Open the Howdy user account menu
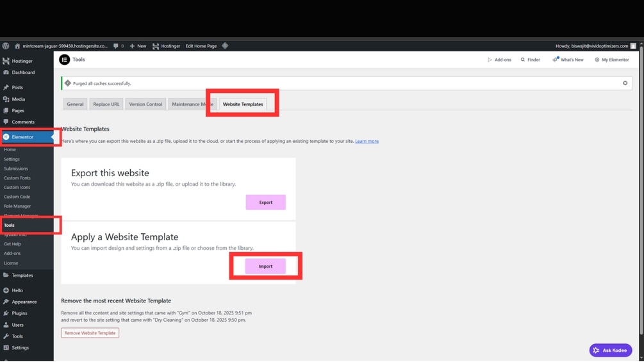This screenshot has height=362, width=644. (595, 46)
